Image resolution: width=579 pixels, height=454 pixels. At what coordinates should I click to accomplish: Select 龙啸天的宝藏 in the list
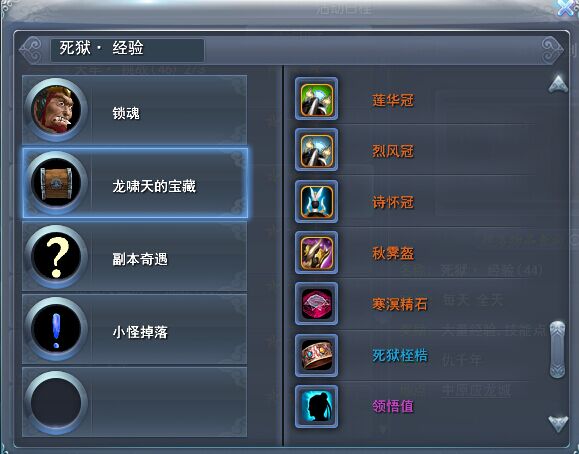coord(135,183)
